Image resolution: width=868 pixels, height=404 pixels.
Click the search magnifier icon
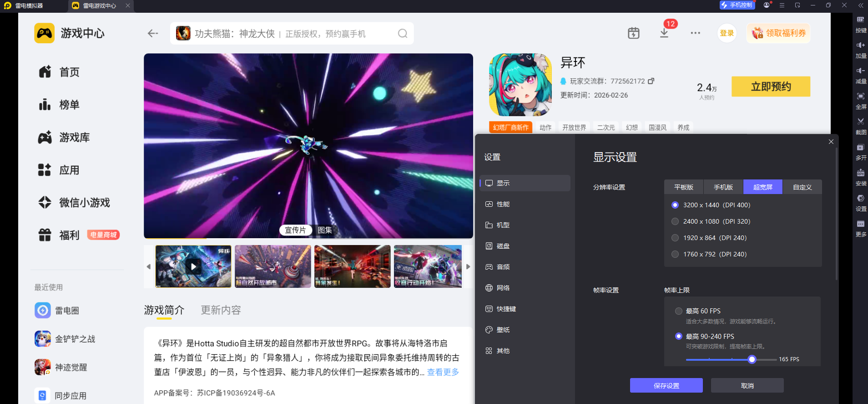pos(403,33)
